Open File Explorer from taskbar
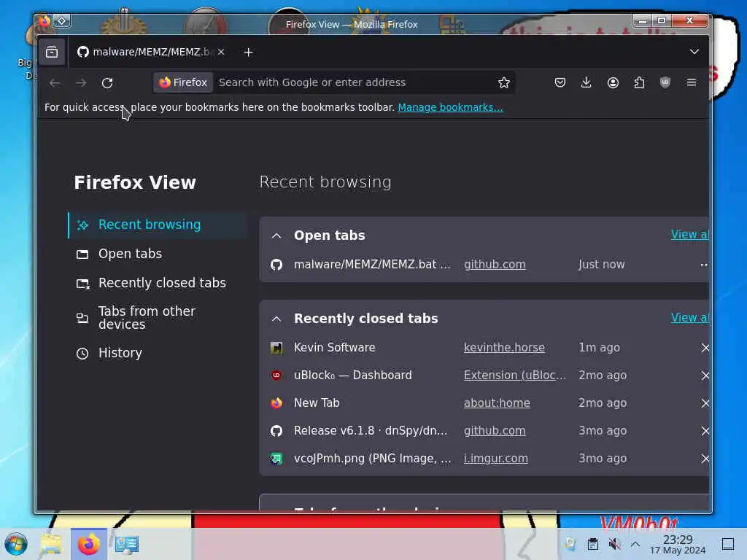This screenshot has height=560, width=747. 50,544
